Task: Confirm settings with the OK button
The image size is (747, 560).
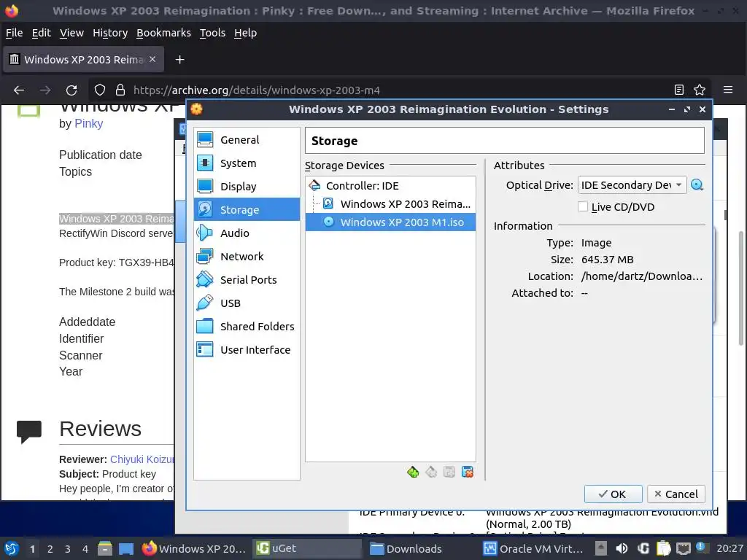Action: point(613,494)
